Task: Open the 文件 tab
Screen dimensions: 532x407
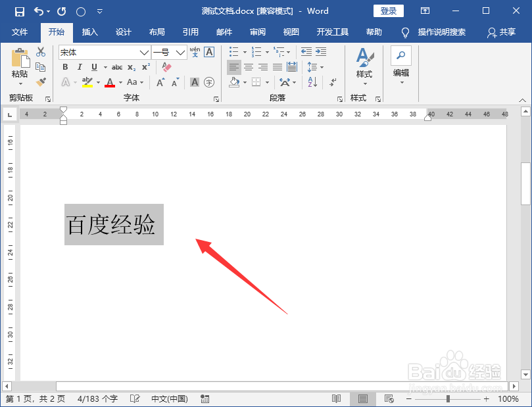Action: (x=20, y=32)
